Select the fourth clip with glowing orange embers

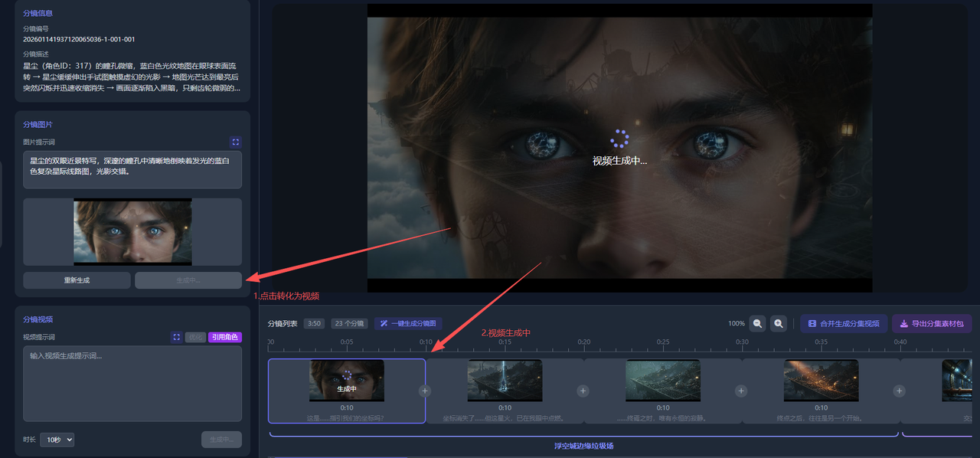click(821, 380)
